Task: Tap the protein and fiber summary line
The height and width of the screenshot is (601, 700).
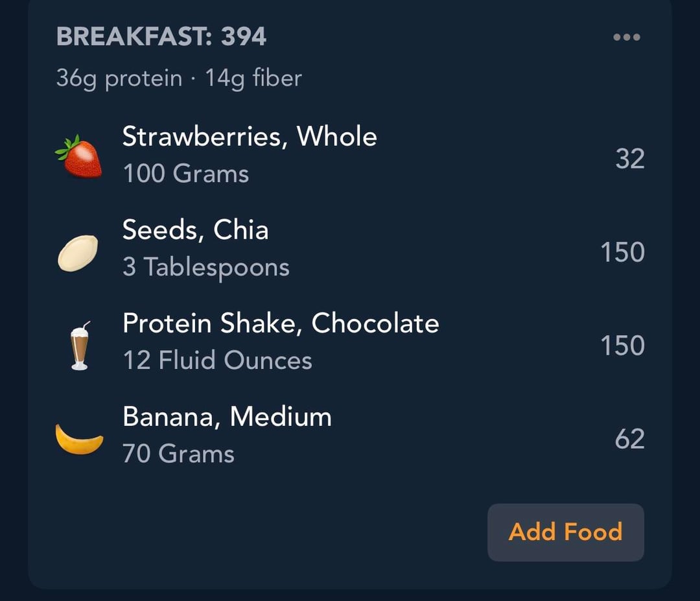Action: click(179, 78)
